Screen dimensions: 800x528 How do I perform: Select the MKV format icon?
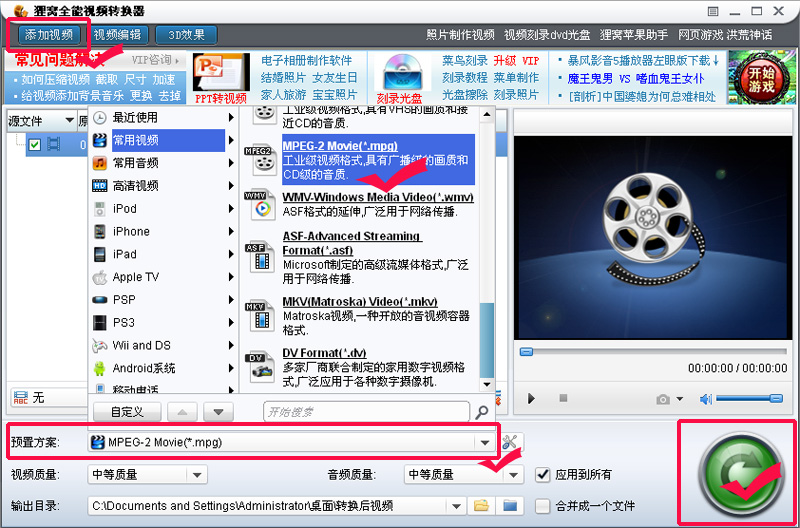[x=261, y=316]
